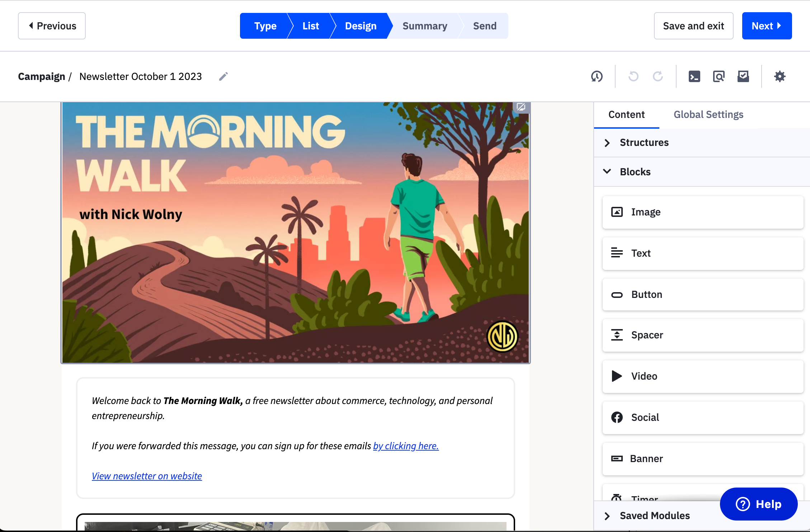Go to the Summary step
Viewport: 810px width, 532px height.
424,26
